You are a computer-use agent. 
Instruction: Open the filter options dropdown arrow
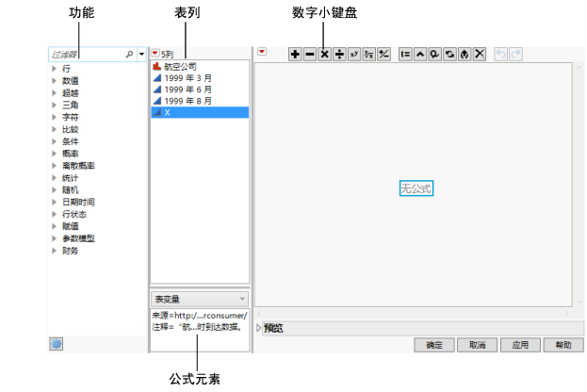pyautogui.click(x=141, y=55)
